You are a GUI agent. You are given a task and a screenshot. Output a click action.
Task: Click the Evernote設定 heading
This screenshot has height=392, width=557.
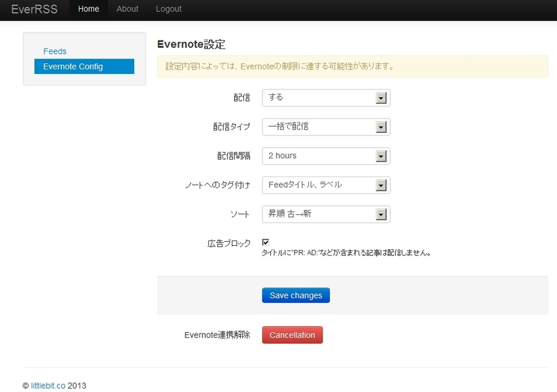(191, 44)
